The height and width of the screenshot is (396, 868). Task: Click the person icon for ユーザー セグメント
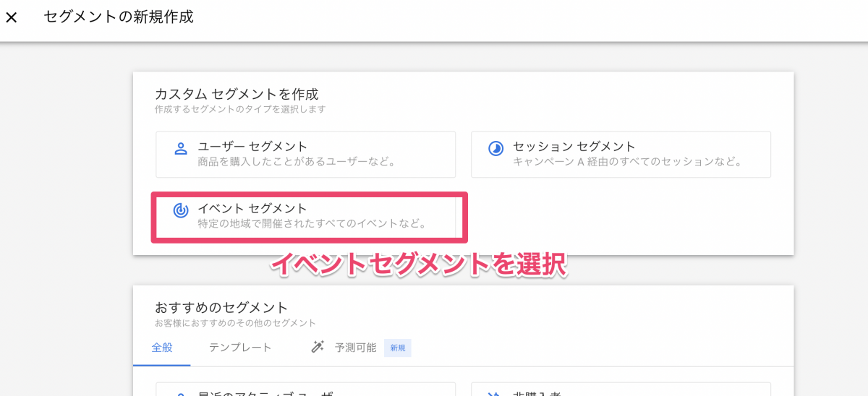click(181, 149)
